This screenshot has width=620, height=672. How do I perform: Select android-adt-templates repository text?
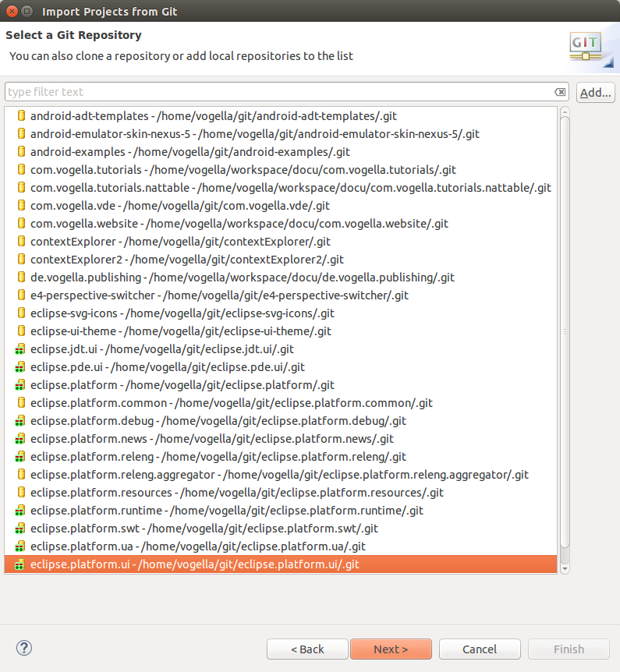coord(214,116)
